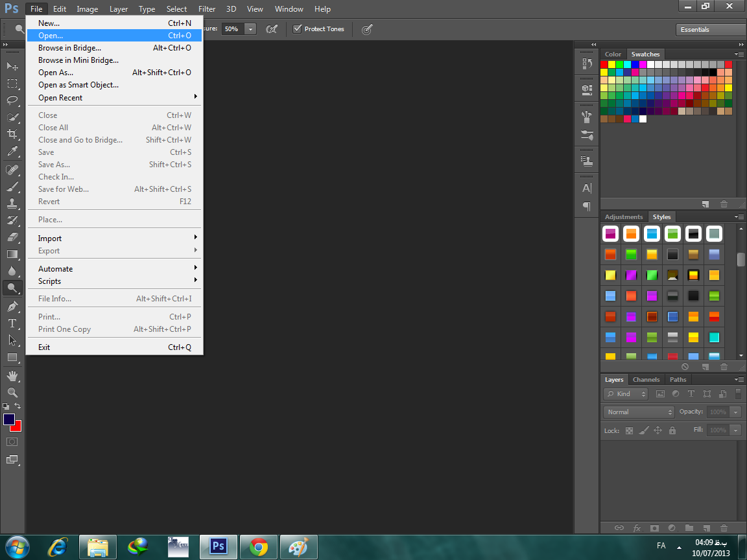747x560 pixels.
Task: Toggle pixel layer filter in Layers
Action: 660,394
